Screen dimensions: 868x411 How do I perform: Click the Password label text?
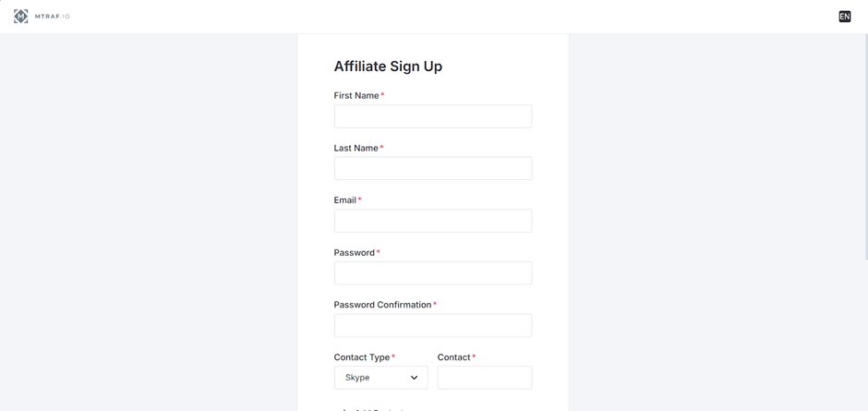pos(354,253)
